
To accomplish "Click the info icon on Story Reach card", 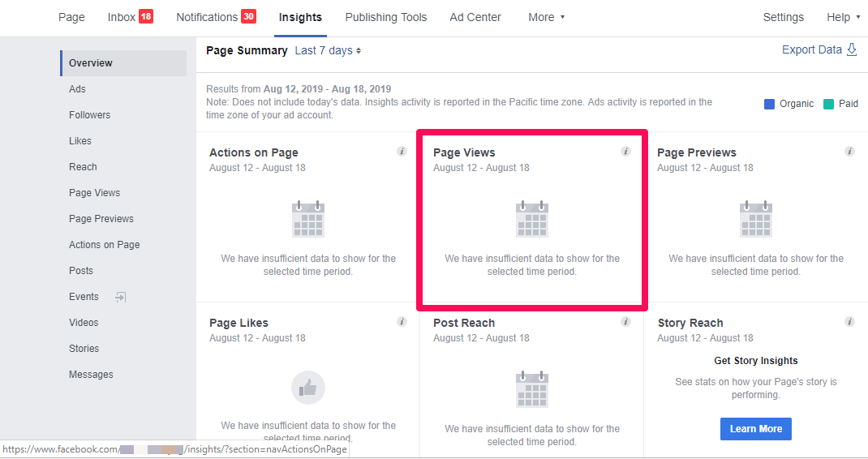I will pyautogui.click(x=849, y=322).
